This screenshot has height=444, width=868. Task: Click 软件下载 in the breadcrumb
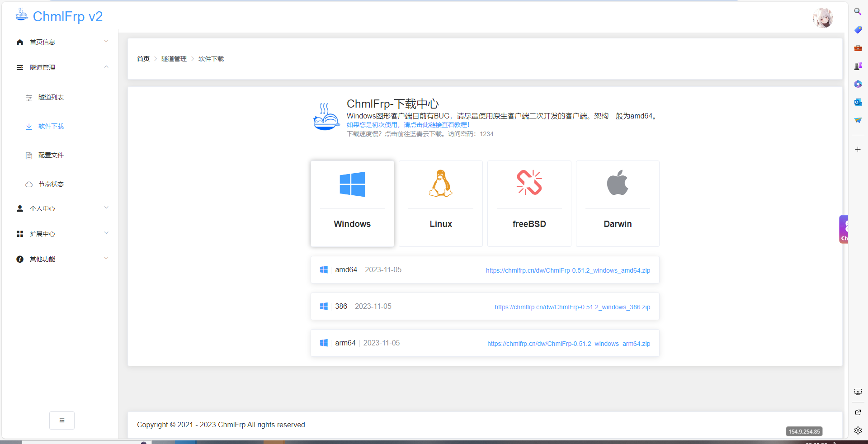(x=211, y=59)
